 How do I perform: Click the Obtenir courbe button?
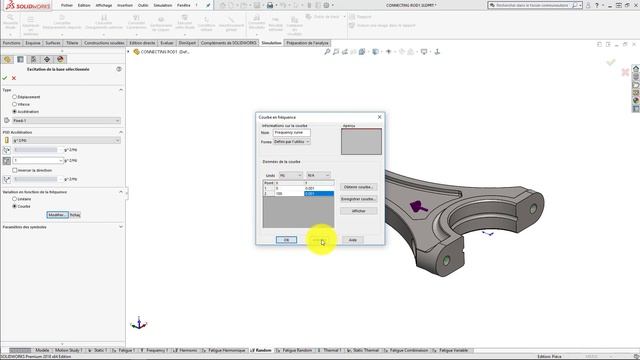[358, 187]
